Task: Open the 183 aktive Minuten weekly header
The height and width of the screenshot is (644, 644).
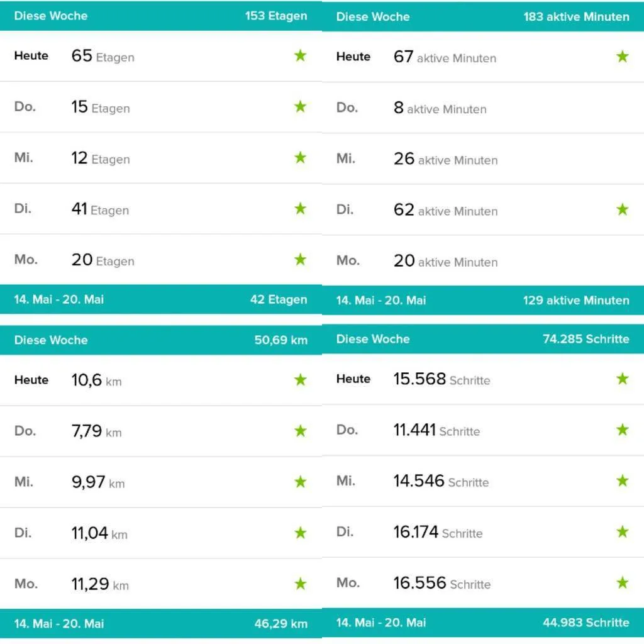Action: coord(483,16)
